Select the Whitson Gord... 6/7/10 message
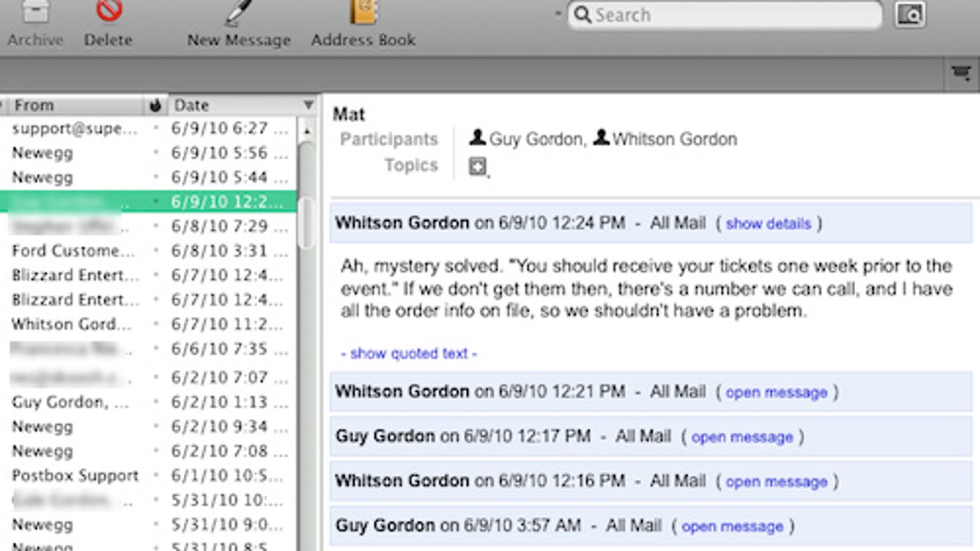Screen dimensions: 980x551 148,324
